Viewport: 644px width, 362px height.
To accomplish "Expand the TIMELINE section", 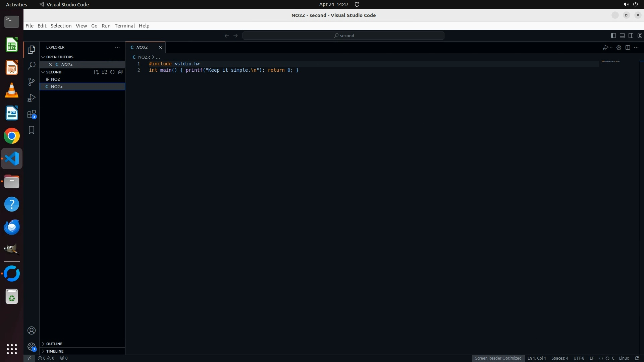I will coord(55,351).
